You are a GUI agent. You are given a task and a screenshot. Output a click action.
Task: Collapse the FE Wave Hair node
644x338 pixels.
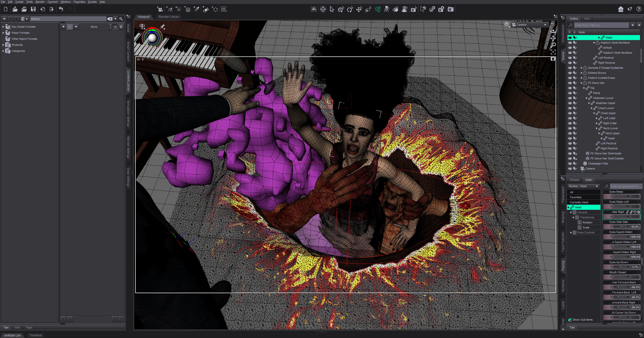click(582, 83)
